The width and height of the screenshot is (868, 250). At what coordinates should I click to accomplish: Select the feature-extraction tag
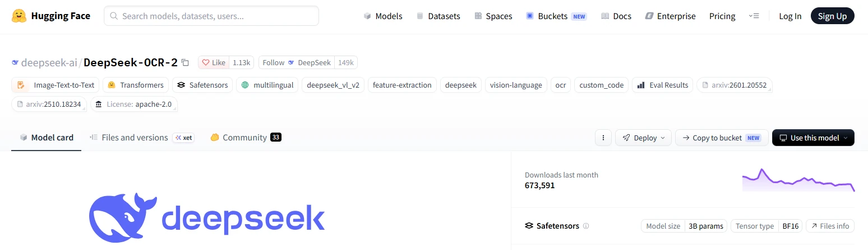click(x=402, y=85)
